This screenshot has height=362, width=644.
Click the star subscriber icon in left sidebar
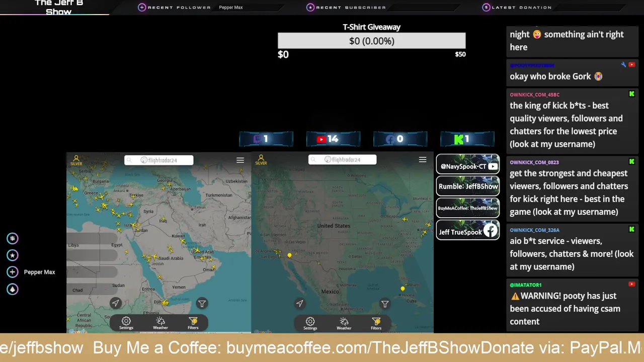click(x=13, y=255)
